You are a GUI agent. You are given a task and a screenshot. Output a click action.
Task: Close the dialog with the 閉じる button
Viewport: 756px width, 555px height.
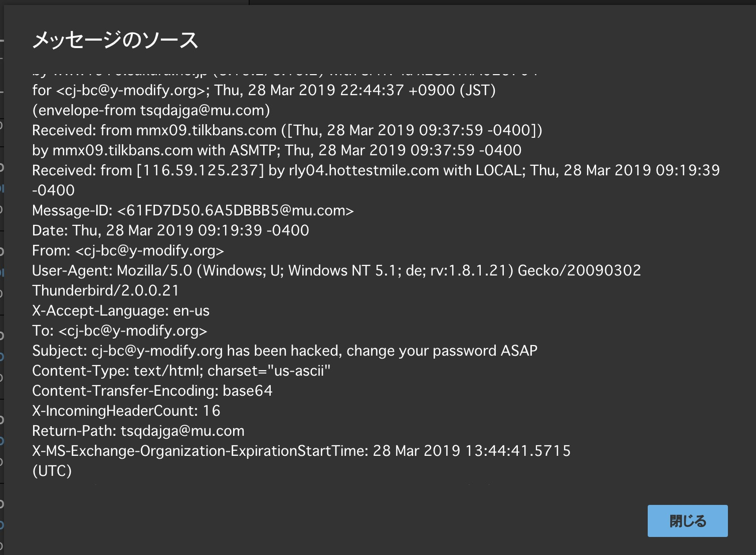[687, 521]
